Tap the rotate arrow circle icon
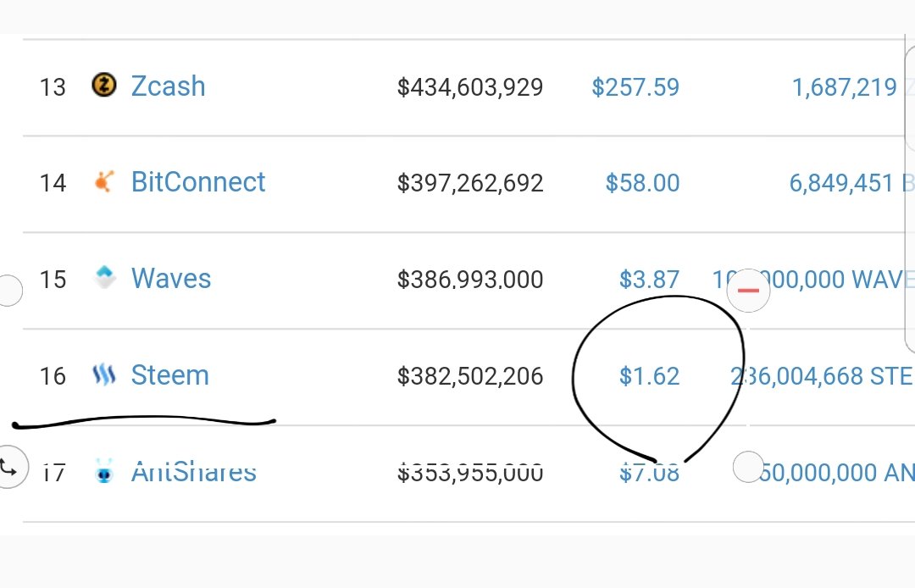The width and height of the screenshot is (915, 588). point(10,466)
